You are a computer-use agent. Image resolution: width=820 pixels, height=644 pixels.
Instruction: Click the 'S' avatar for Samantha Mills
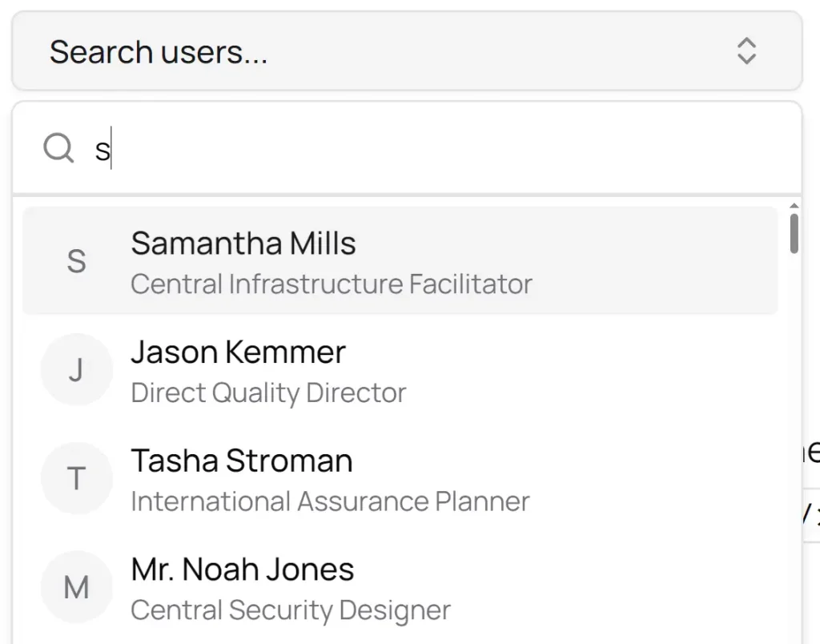pyautogui.click(x=76, y=261)
